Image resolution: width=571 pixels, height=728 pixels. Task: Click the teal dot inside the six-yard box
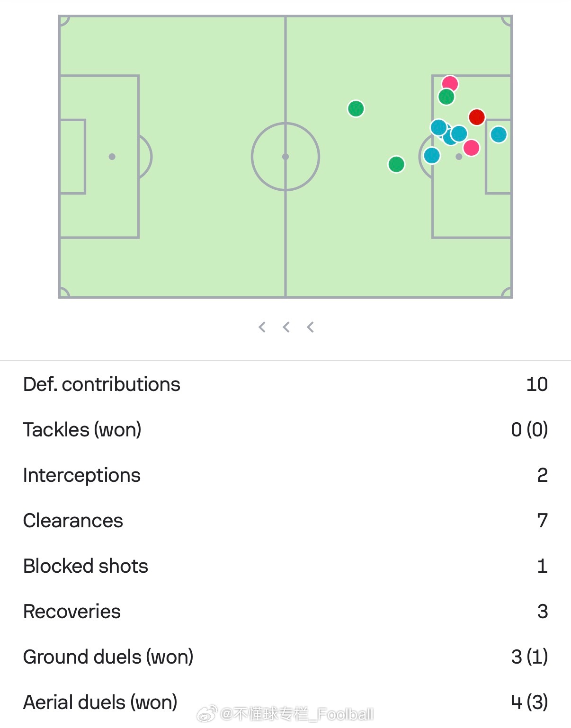click(499, 134)
